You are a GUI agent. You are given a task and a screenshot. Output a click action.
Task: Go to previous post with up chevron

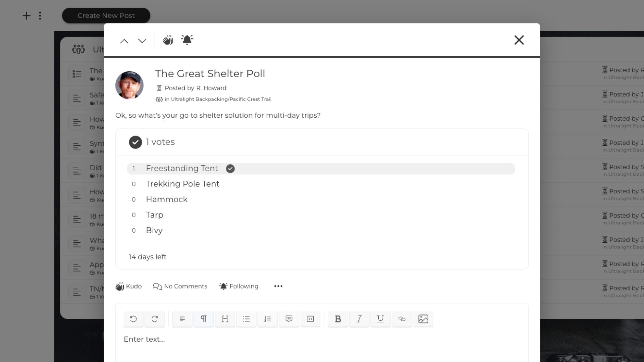click(124, 41)
